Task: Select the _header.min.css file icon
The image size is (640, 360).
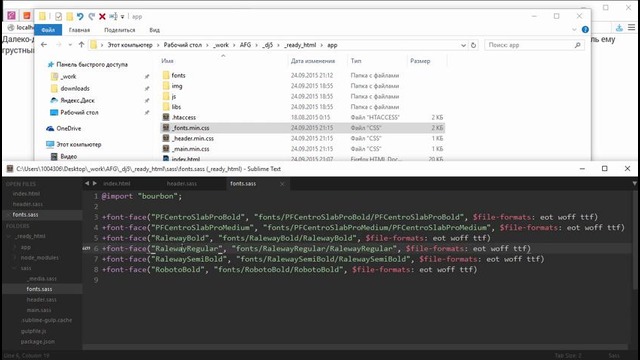Action: pyautogui.click(x=166, y=138)
